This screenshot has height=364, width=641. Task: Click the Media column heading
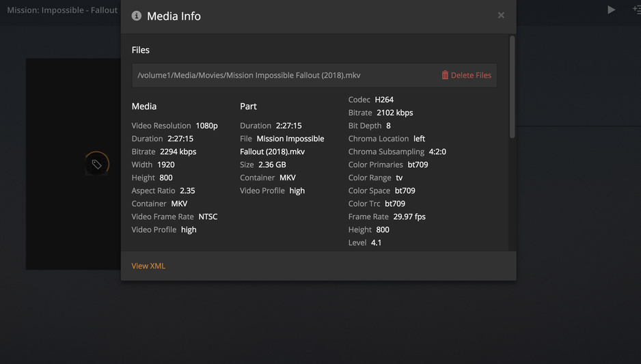click(x=144, y=106)
